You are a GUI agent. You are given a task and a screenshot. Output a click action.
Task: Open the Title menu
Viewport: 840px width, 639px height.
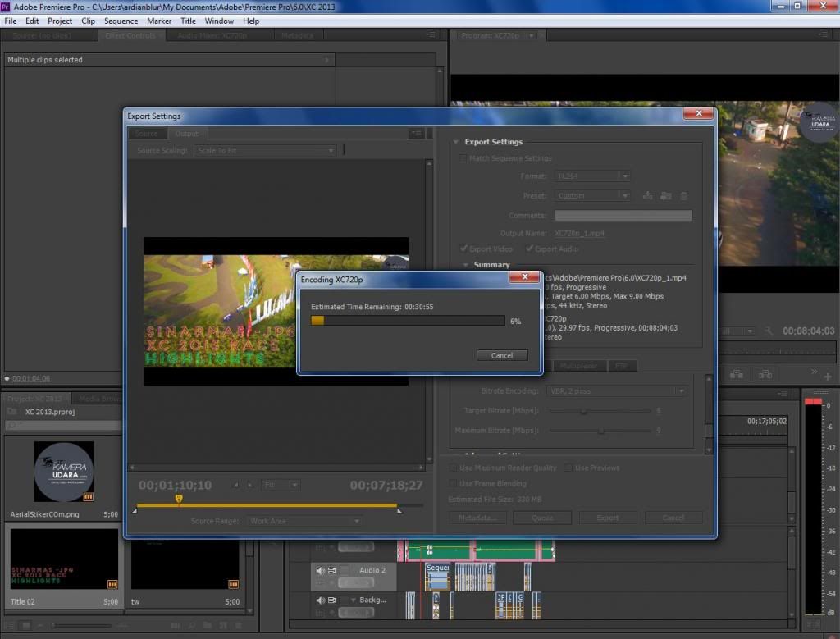click(188, 21)
